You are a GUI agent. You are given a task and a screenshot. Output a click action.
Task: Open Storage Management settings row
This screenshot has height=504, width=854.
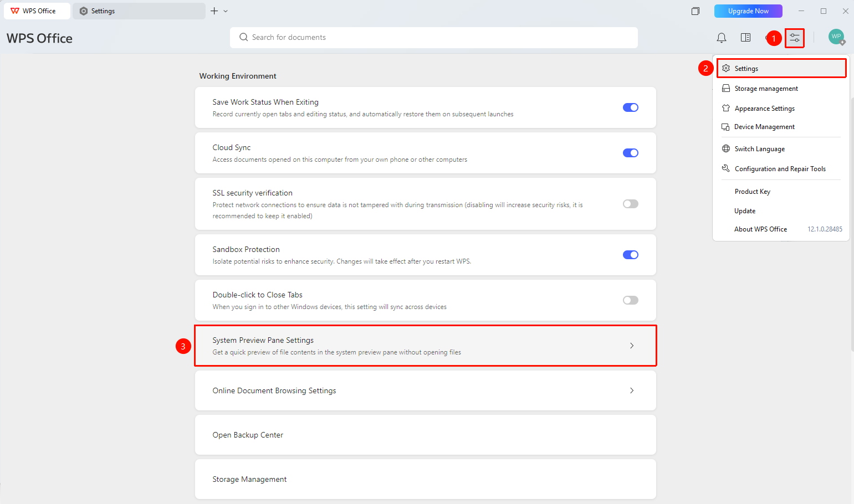tap(426, 479)
